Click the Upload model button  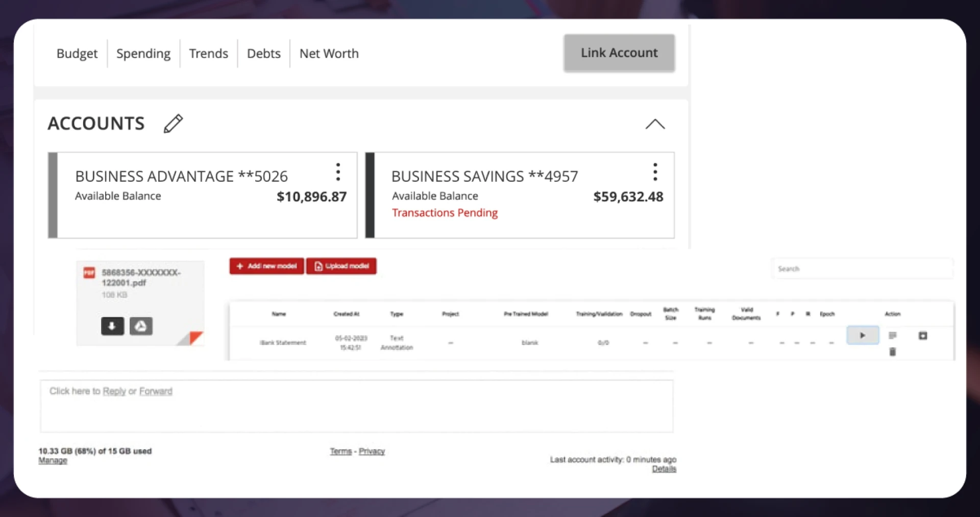[x=341, y=266]
